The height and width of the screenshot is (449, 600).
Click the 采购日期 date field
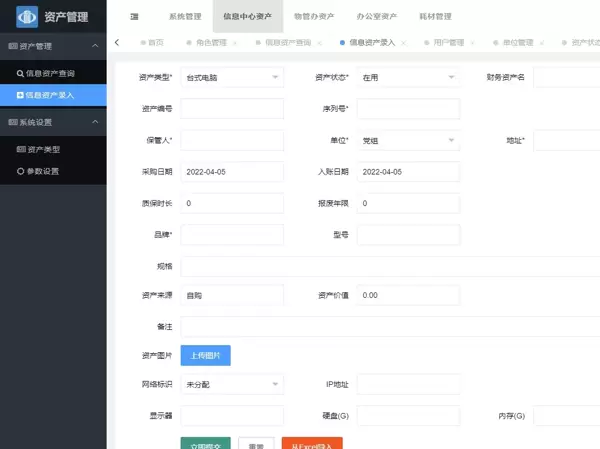232,172
